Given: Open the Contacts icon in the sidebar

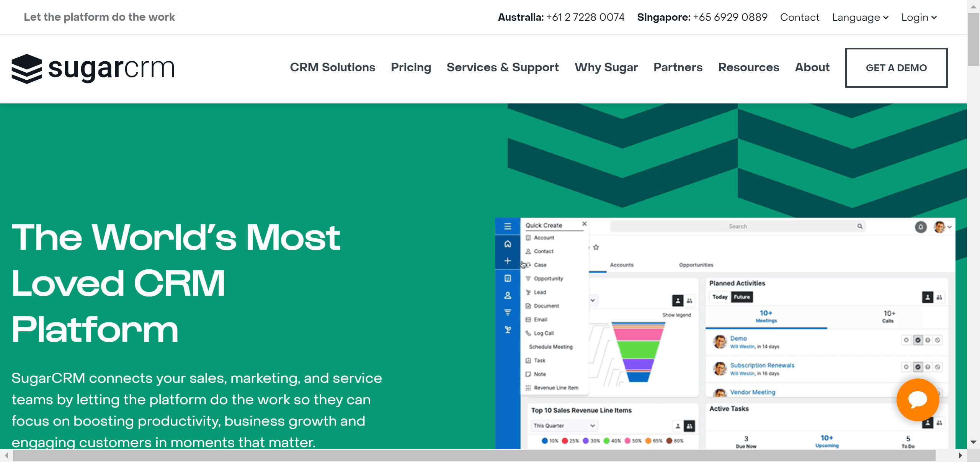Looking at the screenshot, I should coord(508,295).
